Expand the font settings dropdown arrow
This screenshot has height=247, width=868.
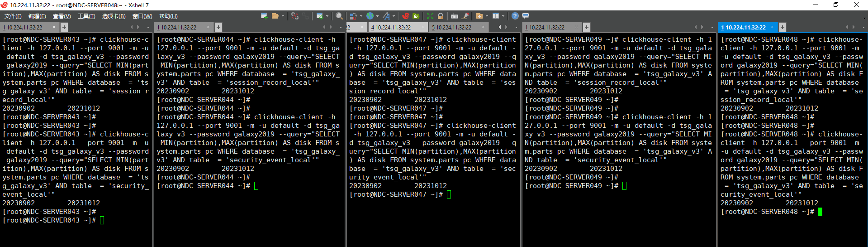click(x=394, y=16)
